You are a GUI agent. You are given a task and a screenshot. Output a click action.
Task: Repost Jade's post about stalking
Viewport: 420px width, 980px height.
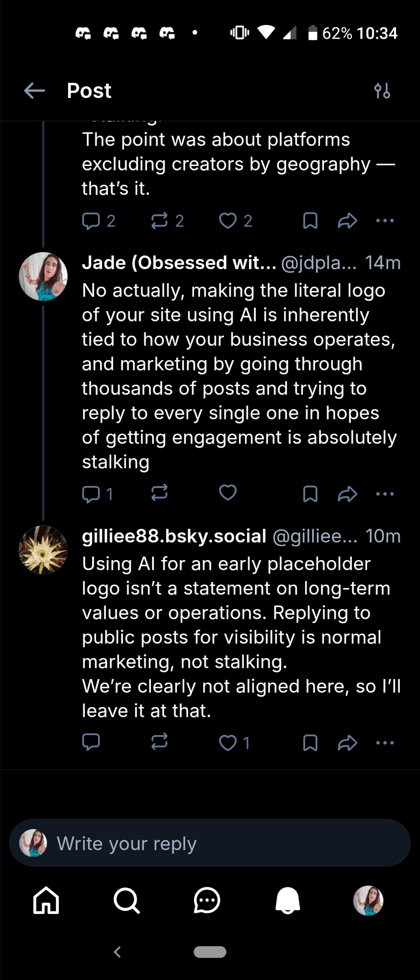click(159, 492)
